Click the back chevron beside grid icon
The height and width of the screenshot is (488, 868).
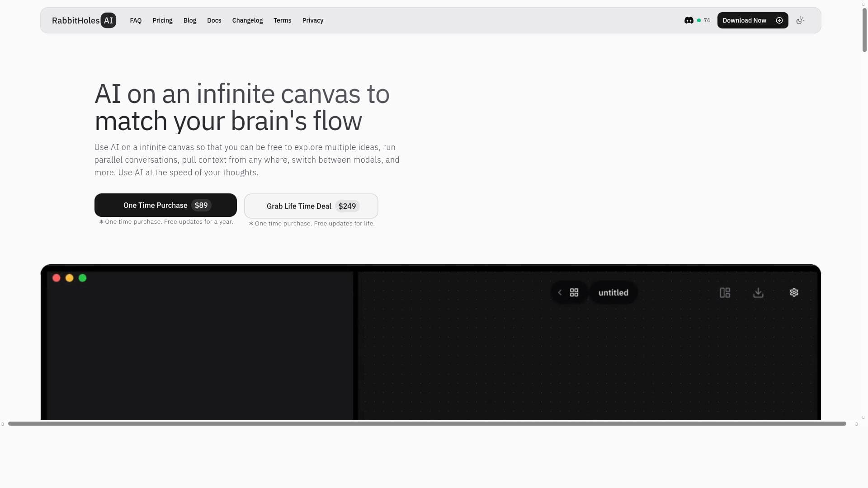click(x=560, y=293)
